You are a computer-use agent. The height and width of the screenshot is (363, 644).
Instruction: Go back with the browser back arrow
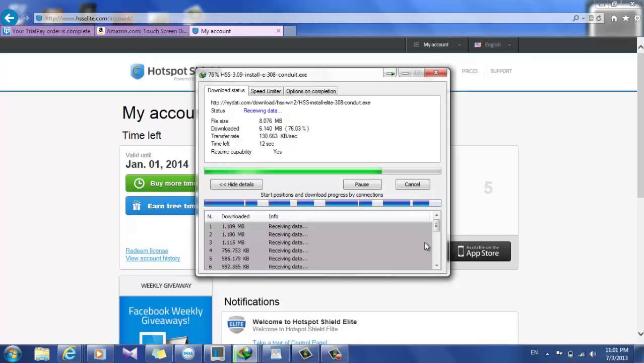(x=9, y=18)
